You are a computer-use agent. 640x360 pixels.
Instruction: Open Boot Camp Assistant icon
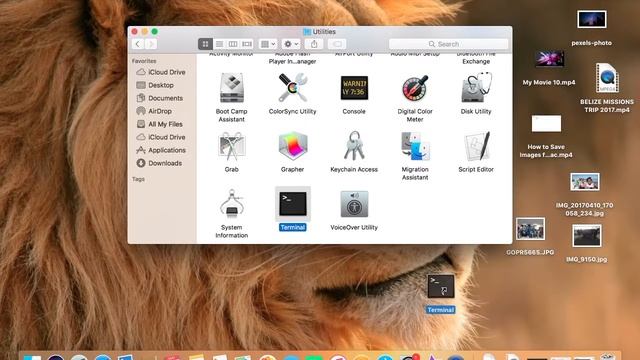click(231, 88)
